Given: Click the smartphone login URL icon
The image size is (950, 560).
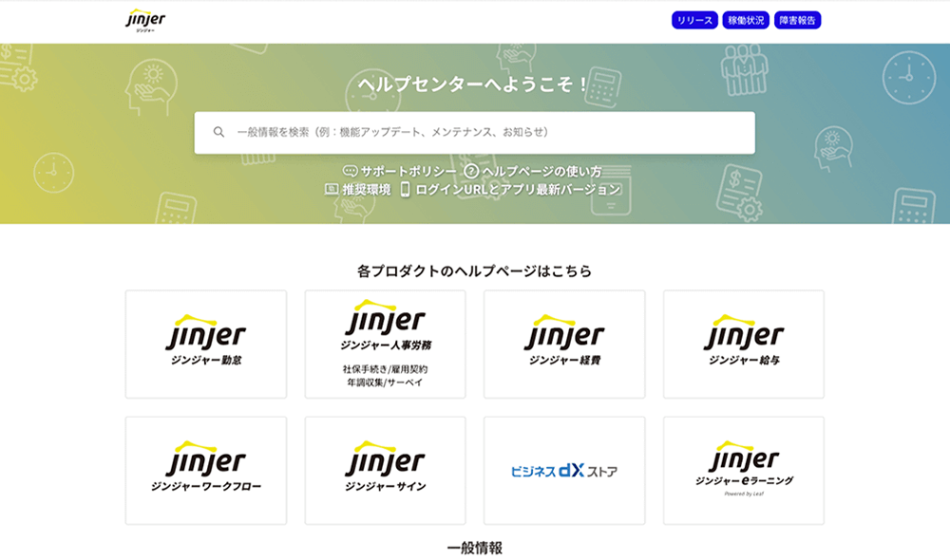Looking at the screenshot, I should pyautogui.click(x=405, y=190).
